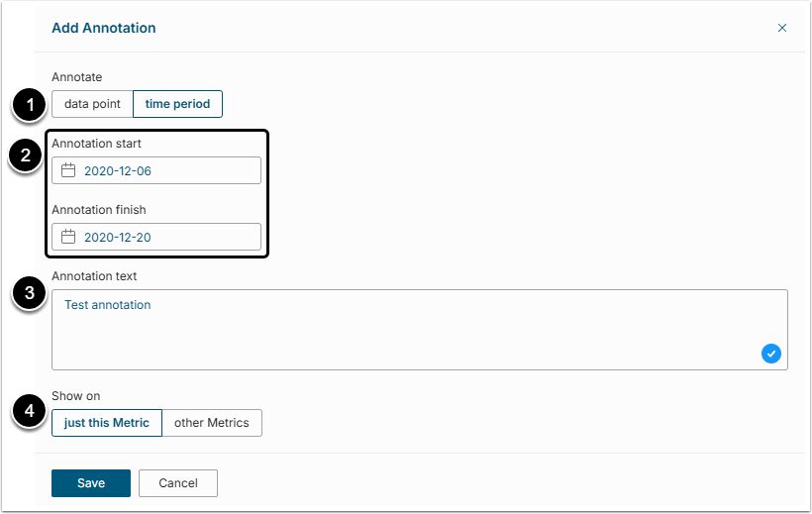Click the "Show on" label
The height and width of the screenshot is (514, 812).
76,396
